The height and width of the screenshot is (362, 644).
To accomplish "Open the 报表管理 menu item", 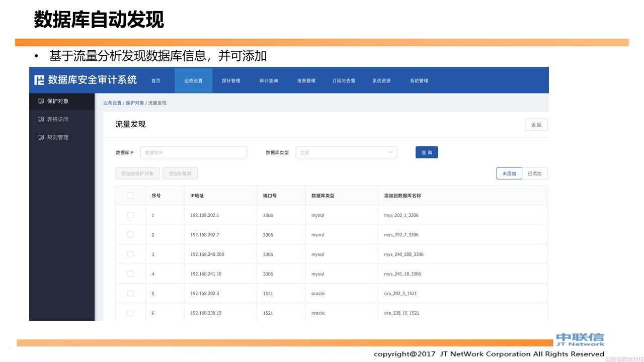I will tap(306, 80).
